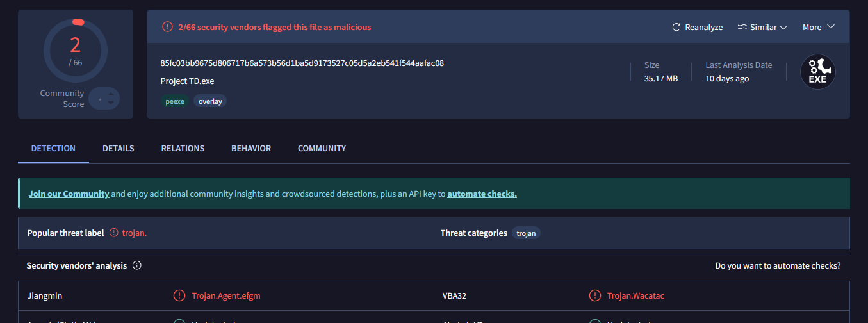Upvote the community score

pos(111,94)
